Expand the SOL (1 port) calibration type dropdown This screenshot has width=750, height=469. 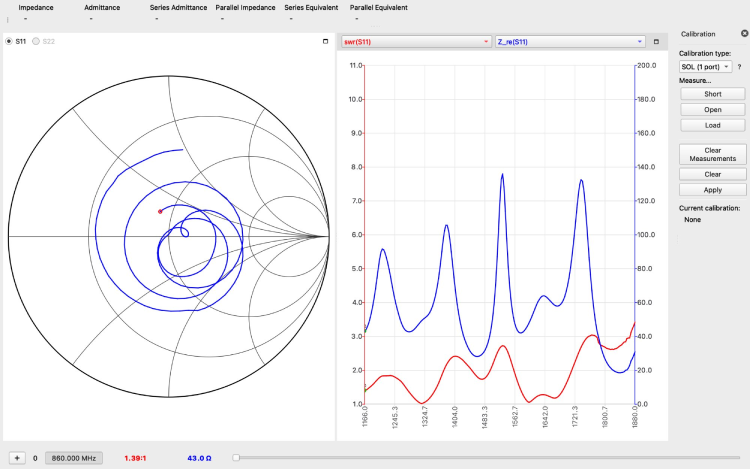pyautogui.click(x=706, y=66)
